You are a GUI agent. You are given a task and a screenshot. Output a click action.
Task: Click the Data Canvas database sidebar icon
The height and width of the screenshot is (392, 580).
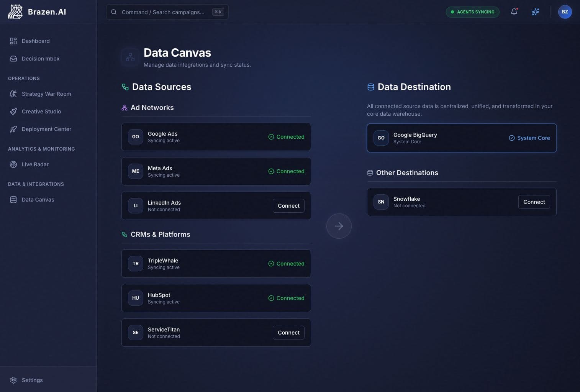(13, 200)
